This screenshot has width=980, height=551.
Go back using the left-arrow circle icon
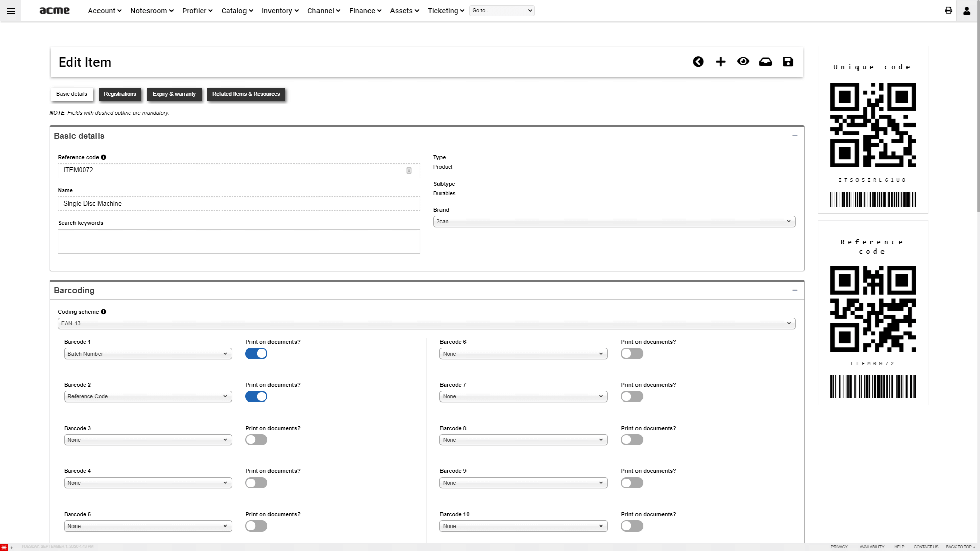coord(698,62)
